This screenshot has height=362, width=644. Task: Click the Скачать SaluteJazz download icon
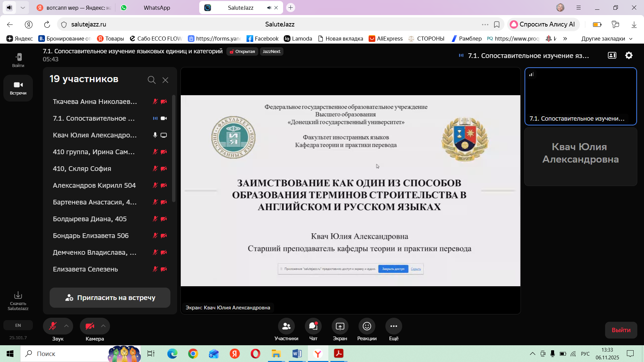click(x=18, y=295)
